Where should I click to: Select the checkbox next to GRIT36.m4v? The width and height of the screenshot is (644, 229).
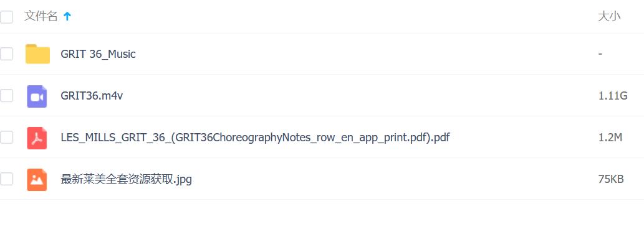[x=6, y=96]
